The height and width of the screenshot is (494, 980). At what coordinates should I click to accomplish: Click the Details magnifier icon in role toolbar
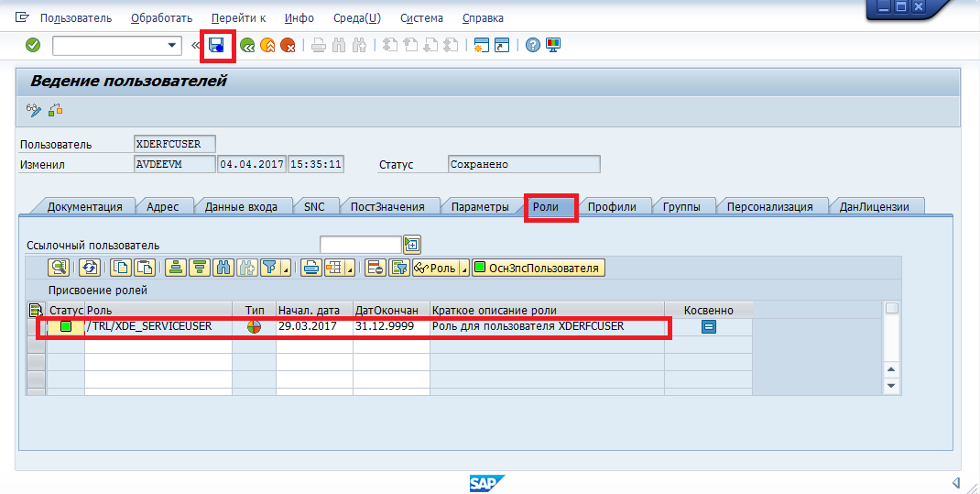pos(60,268)
